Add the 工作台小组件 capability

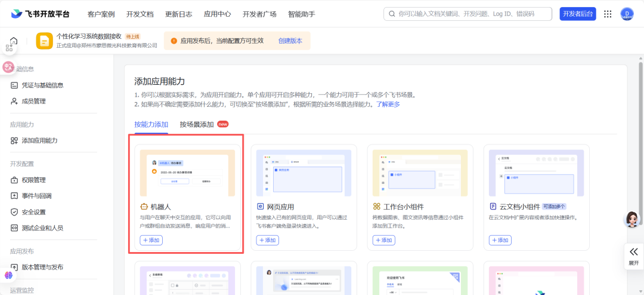click(x=384, y=240)
